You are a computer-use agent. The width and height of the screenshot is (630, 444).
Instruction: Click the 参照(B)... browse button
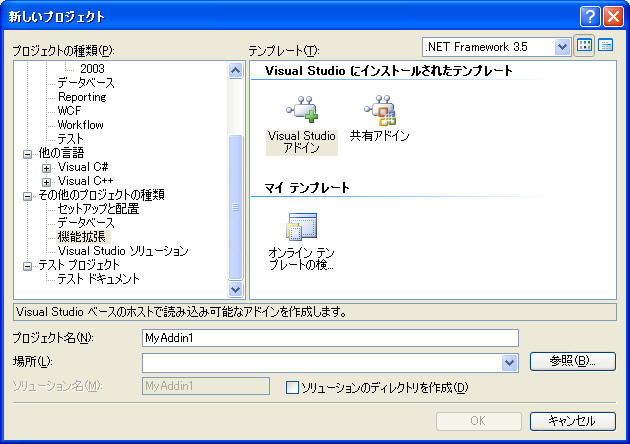573,361
